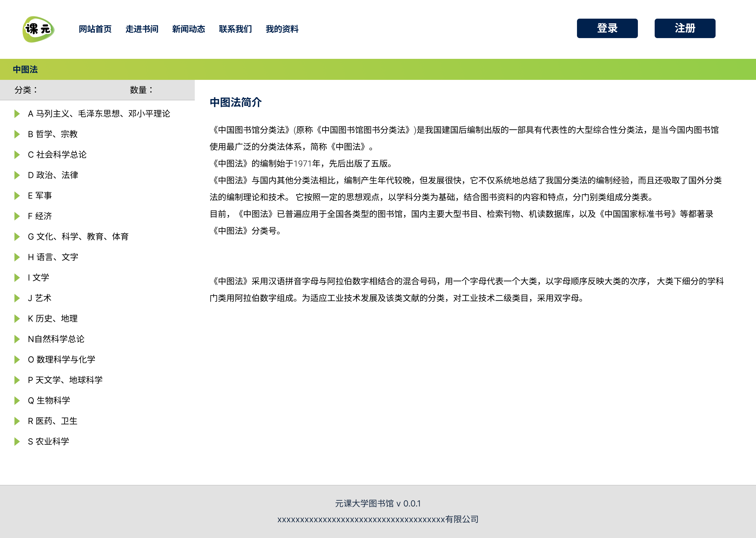756x538 pixels.
Task: Expand the C 社会科学总论 arrow
Action: pyautogui.click(x=17, y=155)
